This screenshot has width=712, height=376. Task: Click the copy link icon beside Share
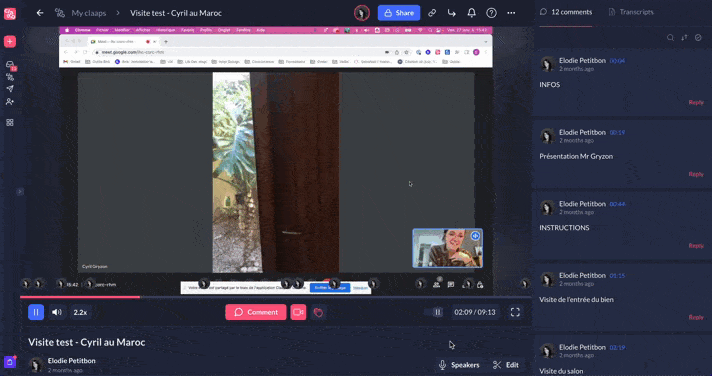click(432, 13)
